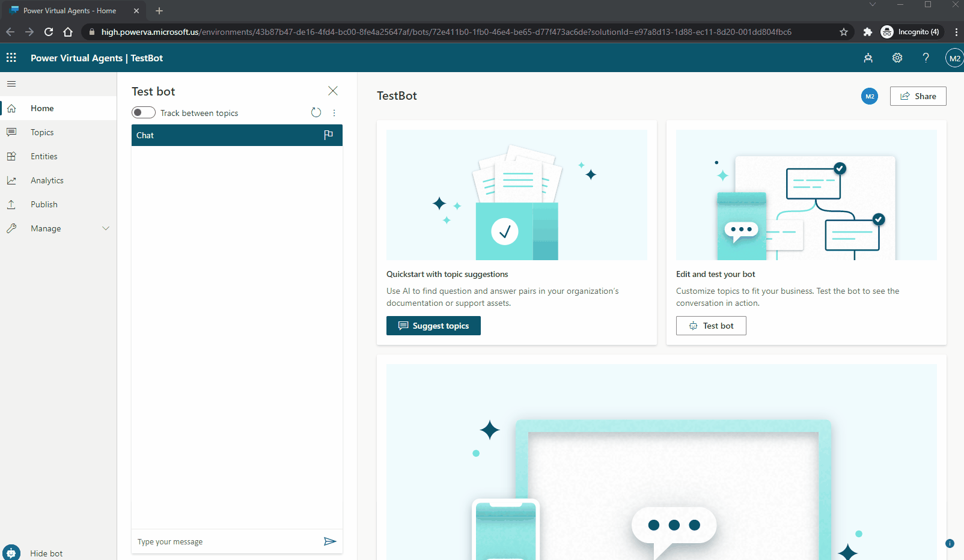Open the Analytics page

47,180
